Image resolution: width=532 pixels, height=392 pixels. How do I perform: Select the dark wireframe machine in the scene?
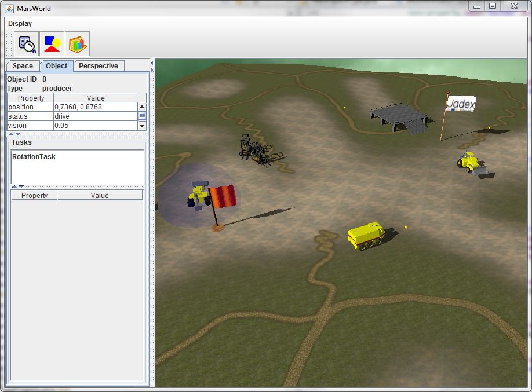coord(257,150)
